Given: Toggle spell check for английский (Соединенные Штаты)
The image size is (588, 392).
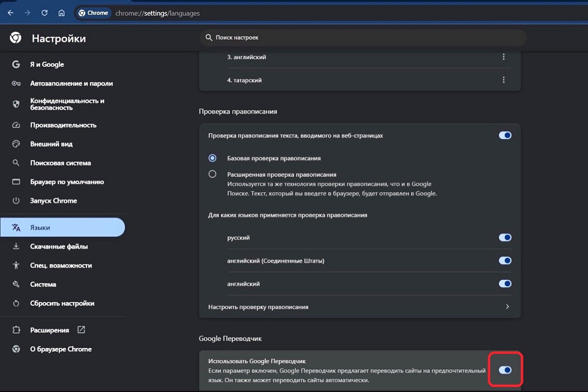Looking at the screenshot, I should click(x=505, y=261).
